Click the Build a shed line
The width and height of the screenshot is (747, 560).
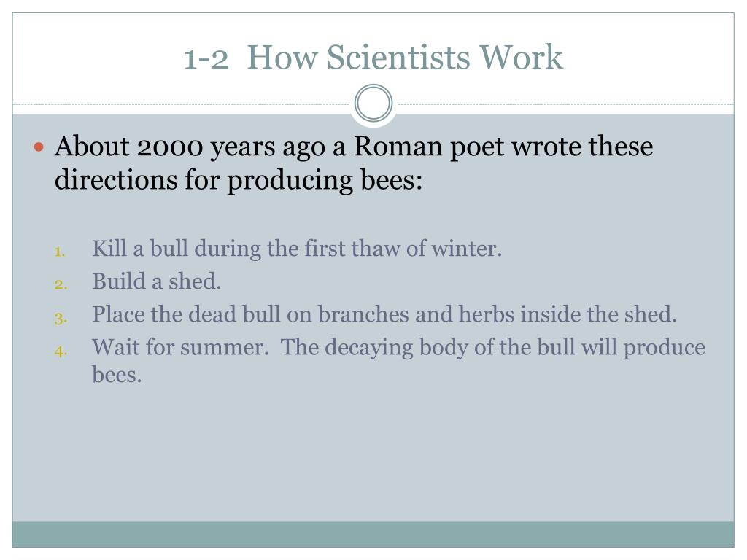click(157, 281)
